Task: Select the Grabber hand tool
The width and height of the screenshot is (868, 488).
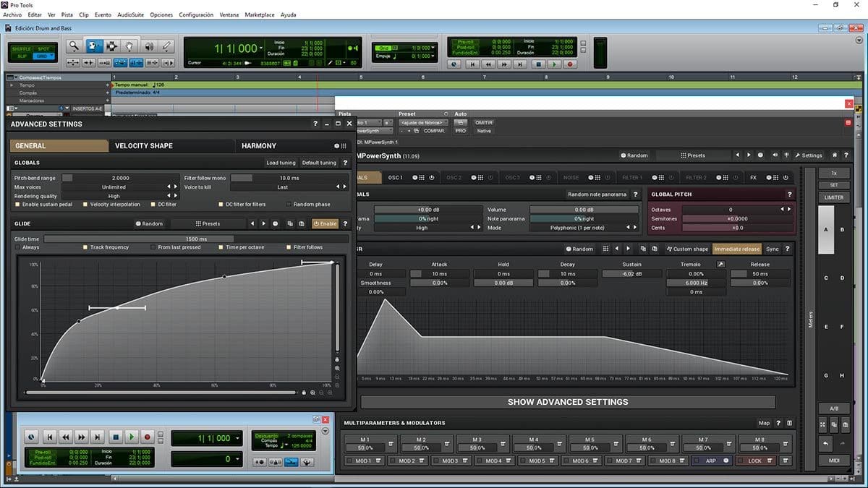Action: point(129,46)
